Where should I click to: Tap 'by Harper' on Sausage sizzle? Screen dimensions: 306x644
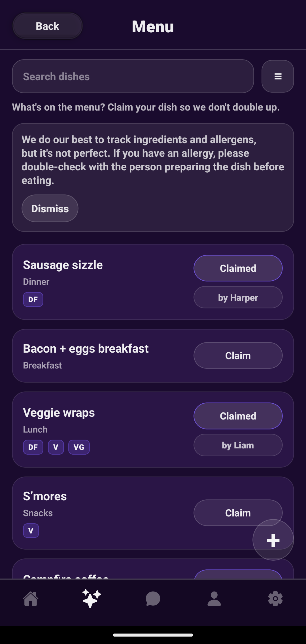click(x=238, y=297)
